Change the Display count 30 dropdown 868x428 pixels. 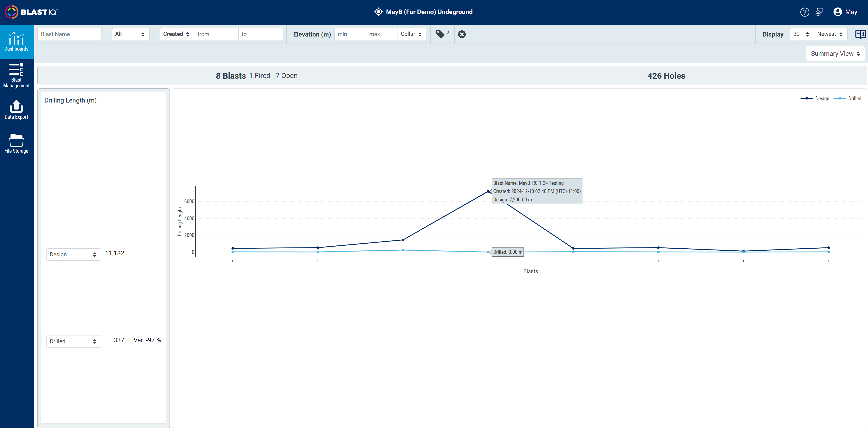[x=801, y=34]
